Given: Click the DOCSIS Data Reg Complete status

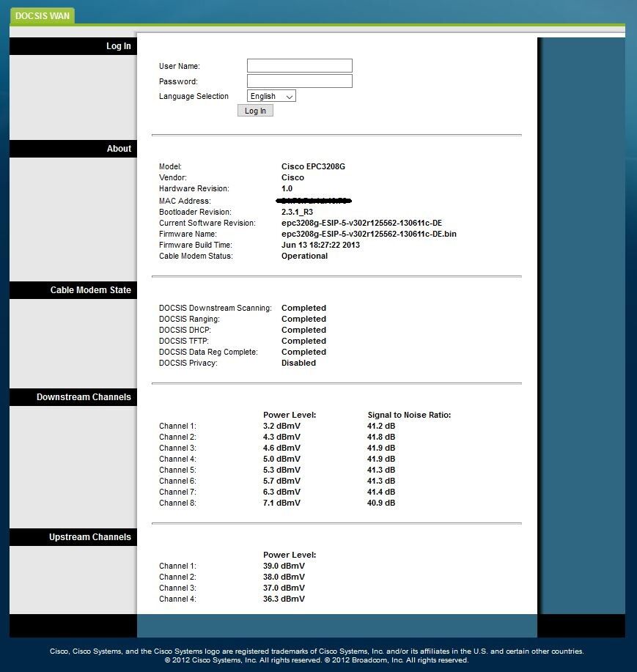Looking at the screenshot, I should point(303,352).
